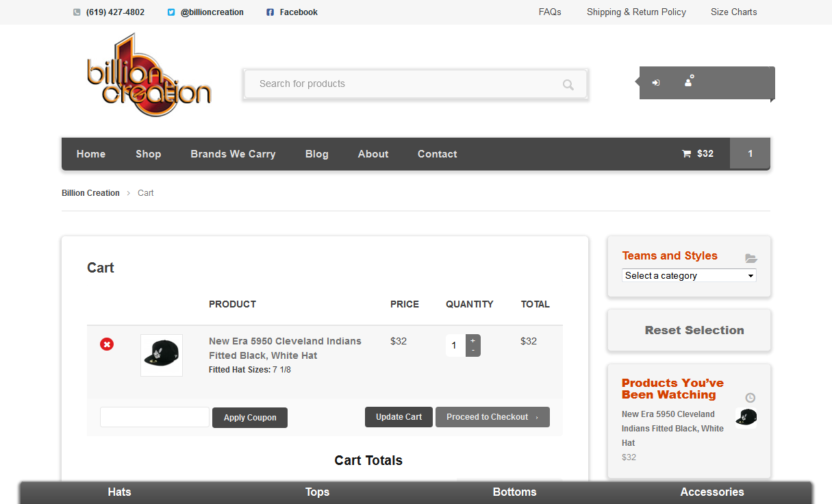832x504 pixels.
Task: Open the Accessories bottom menu
Action: point(711,492)
